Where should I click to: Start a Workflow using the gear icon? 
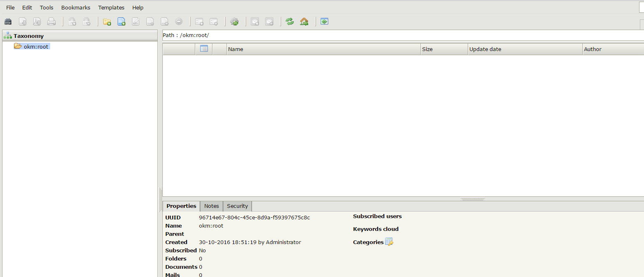tap(234, 21)
